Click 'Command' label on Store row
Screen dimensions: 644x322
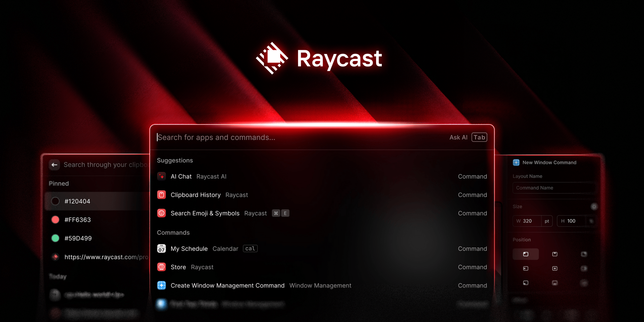472,267
